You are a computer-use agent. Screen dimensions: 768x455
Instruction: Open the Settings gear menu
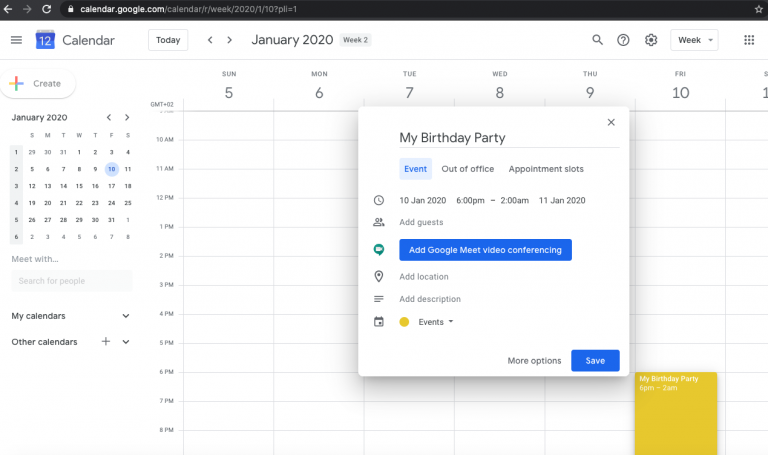point(651,40)
